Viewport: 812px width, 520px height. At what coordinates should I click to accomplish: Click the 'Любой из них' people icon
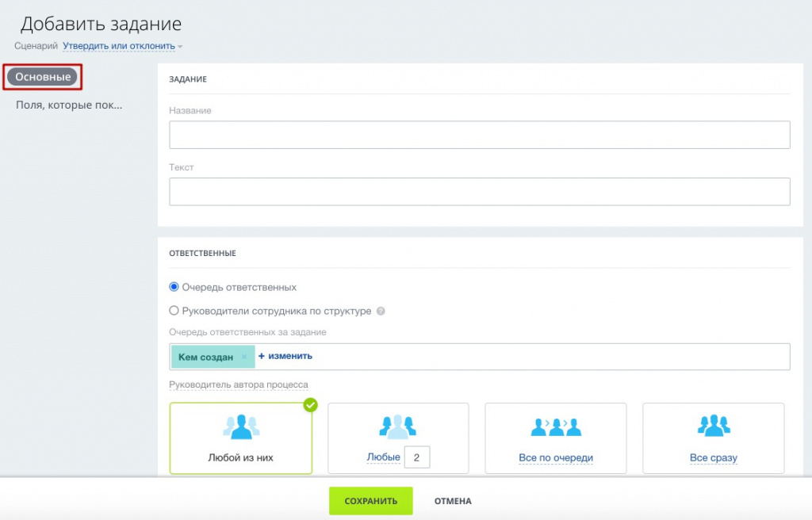(x=240, y=427)
